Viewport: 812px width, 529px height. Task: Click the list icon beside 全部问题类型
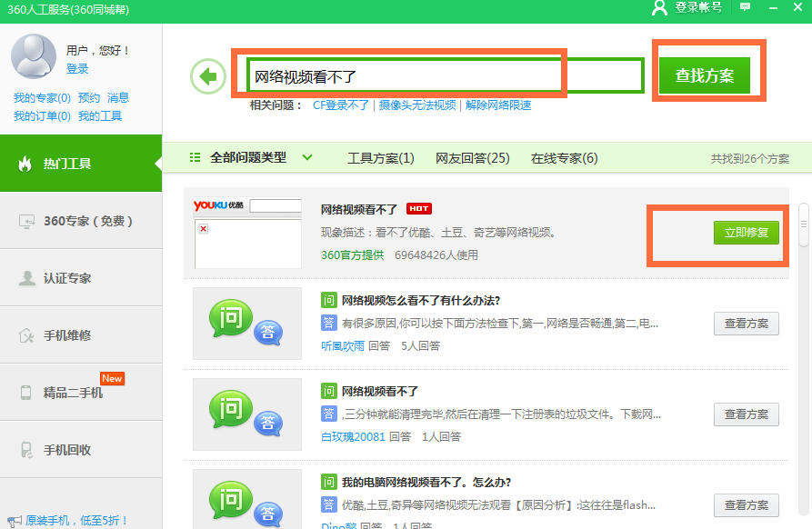(195, 157)
